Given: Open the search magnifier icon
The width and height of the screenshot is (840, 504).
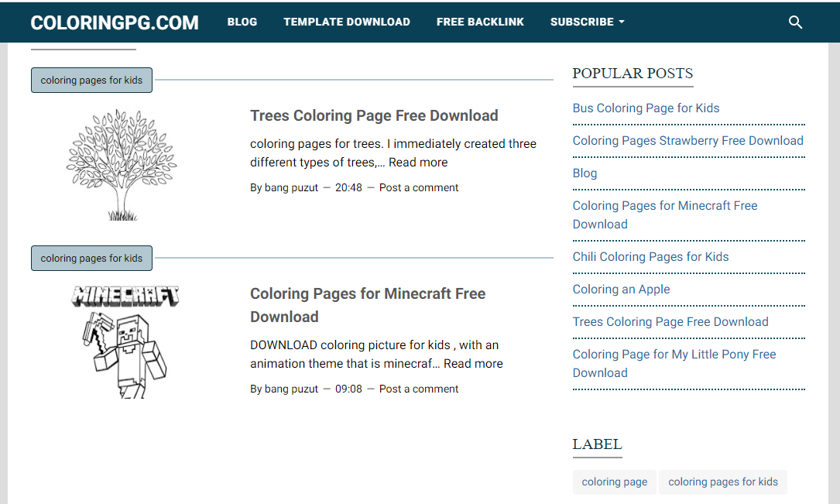Looking at the screenshot, I should (796, 22).
